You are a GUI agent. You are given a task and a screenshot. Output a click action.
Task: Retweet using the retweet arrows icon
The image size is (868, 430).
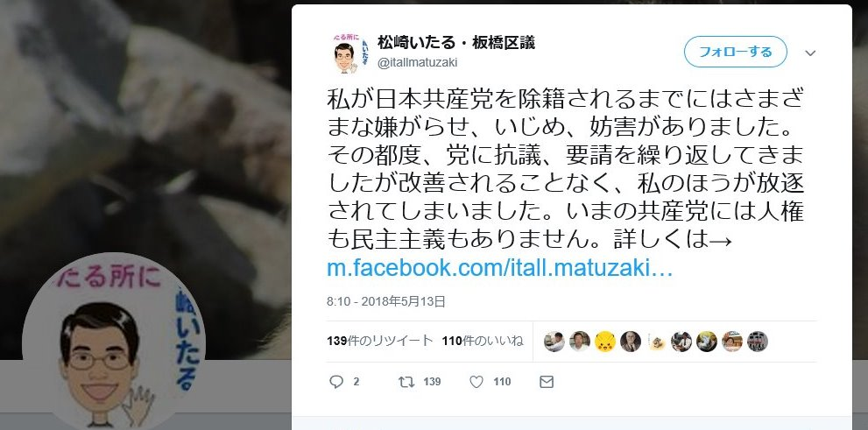point(407,382)
